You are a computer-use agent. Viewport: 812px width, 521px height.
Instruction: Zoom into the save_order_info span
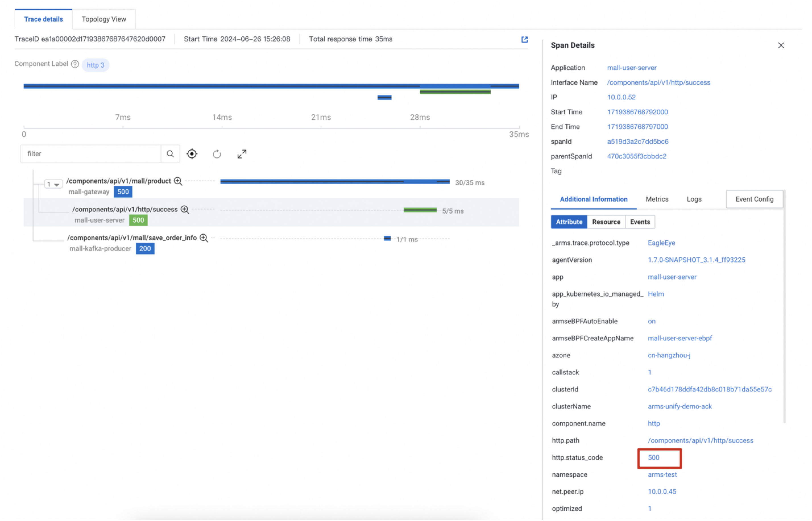(204, 238)
